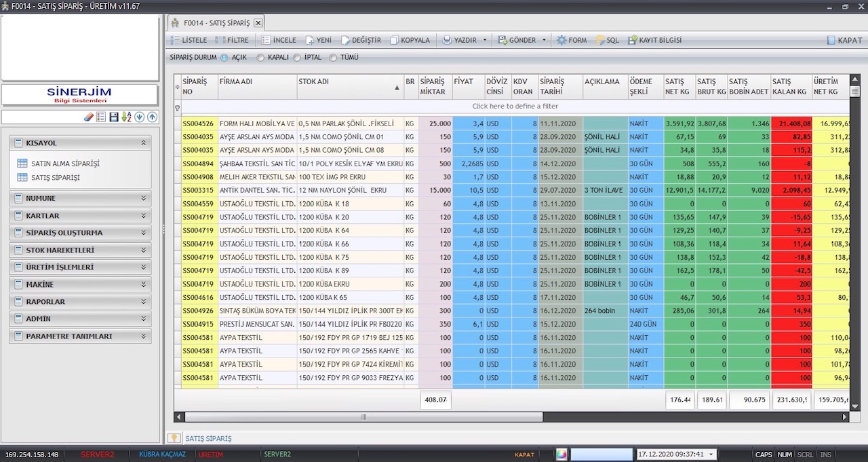
Task: Click the SQL toolbar button
Action: pyautogui.click(x=608, y=40)
